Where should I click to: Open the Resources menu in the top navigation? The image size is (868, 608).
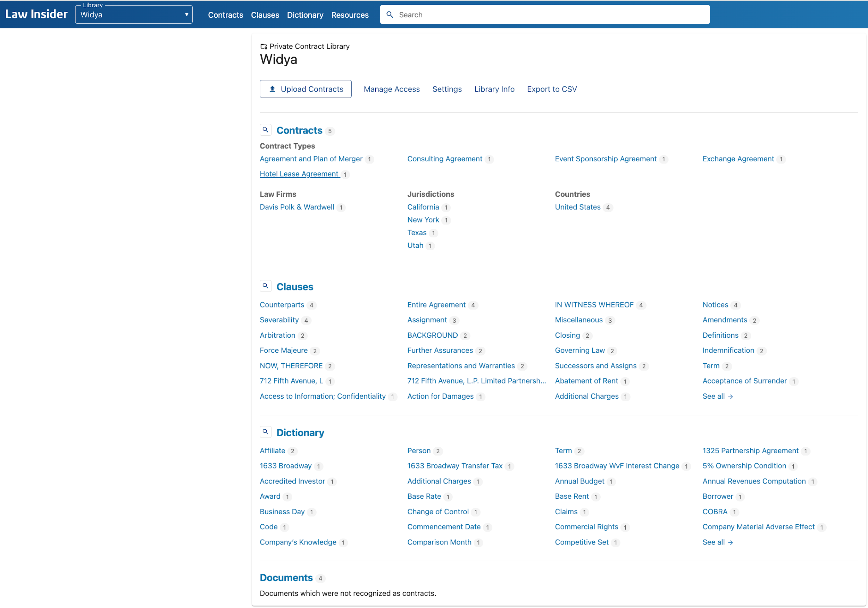coord(350,15)
